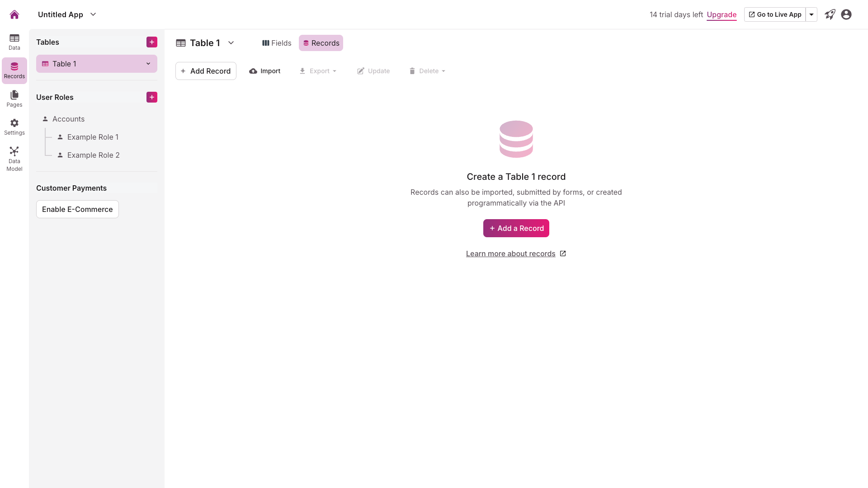Open the user account profile icon
Image resolution: width=868 pixels, height=488 pixels.
(x=846, y=14)
